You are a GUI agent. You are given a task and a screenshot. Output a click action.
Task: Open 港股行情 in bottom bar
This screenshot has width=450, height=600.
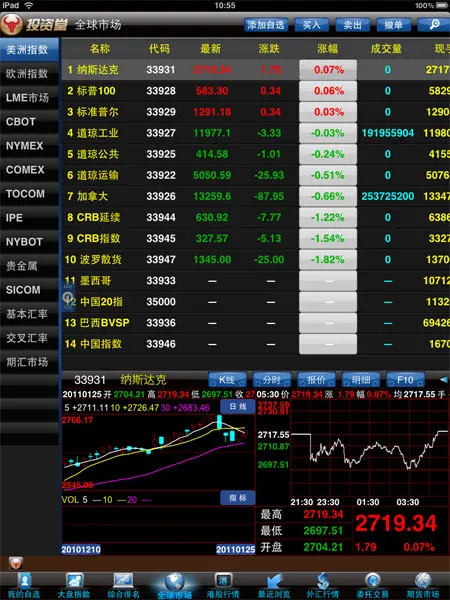[x=223, y=586]
